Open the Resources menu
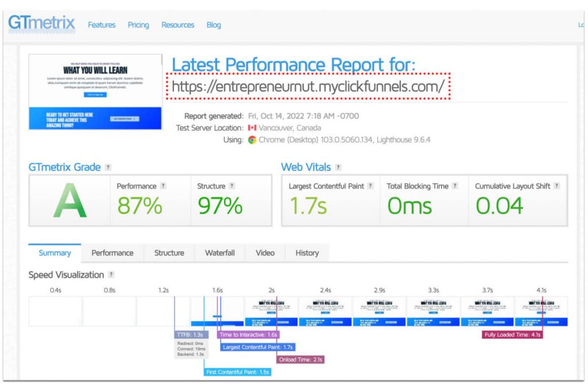This screenshot has height=392, width=588. coord(177,25)
